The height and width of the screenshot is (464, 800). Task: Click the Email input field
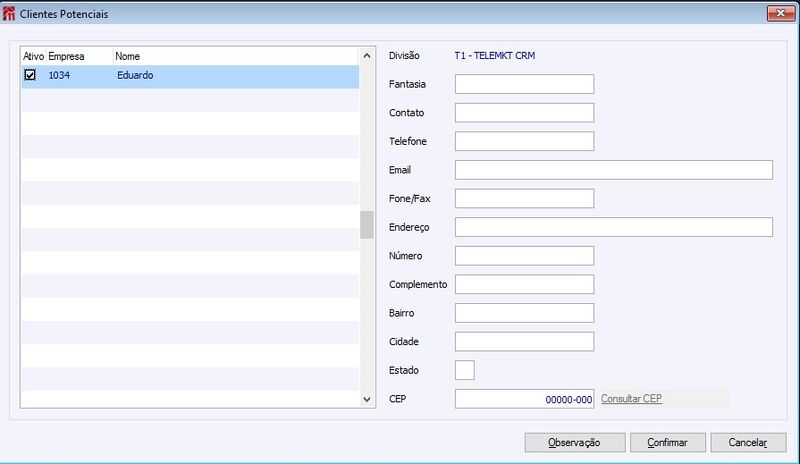click(x=614, y=170)
